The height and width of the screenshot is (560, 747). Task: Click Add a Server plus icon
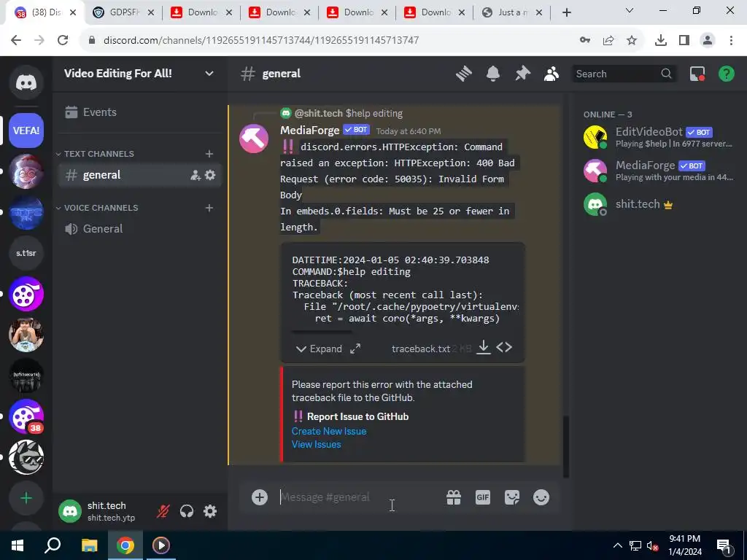point(26,498)
